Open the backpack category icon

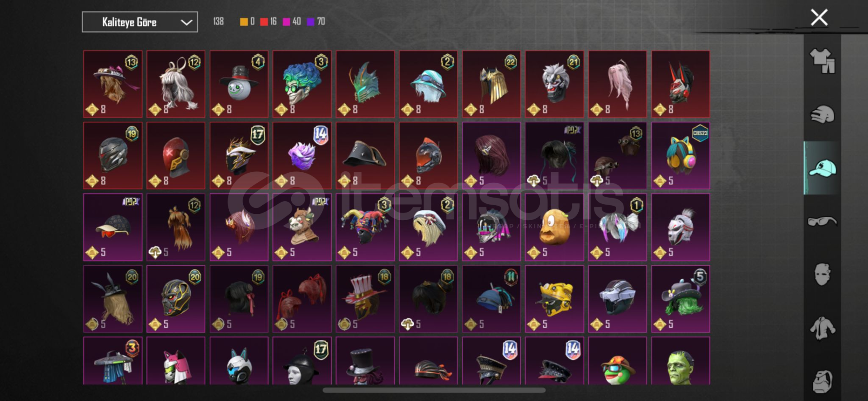pos(822,382)
